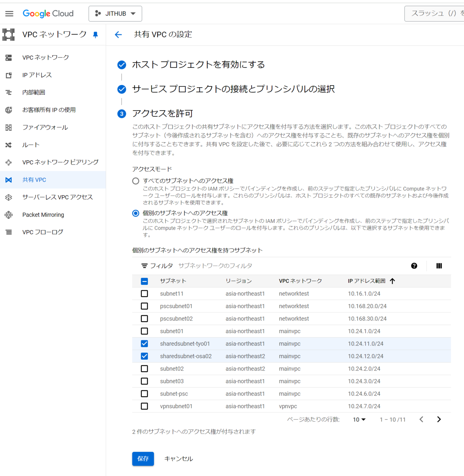Go to next page of subnets
The height and width of the screenshot is (476, 464).
(x=439, y=419)
